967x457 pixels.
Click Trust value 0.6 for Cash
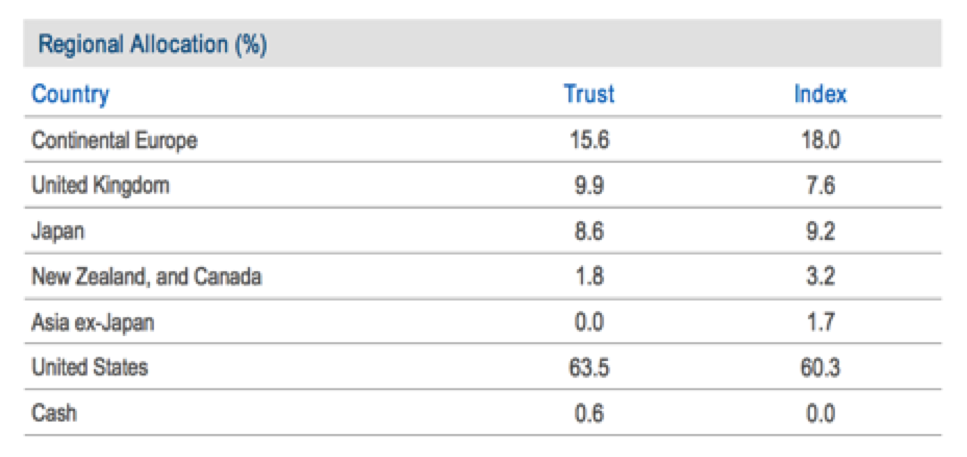click(x=590, y=413)
